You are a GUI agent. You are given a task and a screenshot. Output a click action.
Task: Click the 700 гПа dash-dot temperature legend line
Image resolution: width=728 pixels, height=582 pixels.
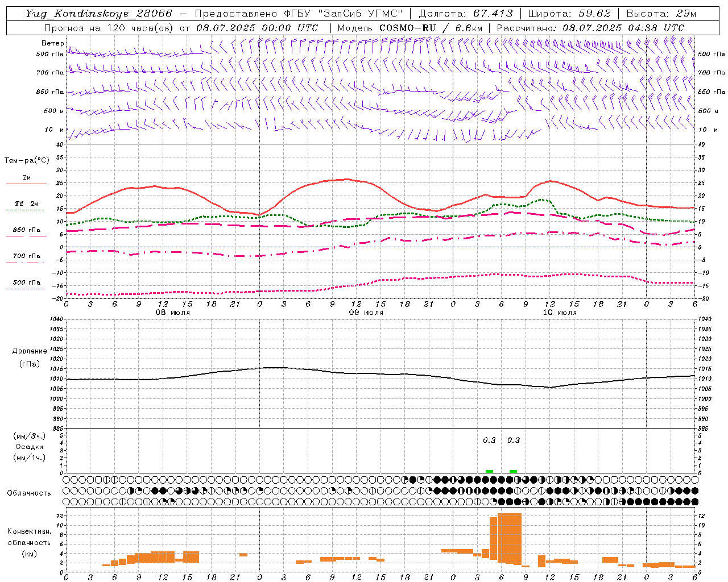pos(26,263)
